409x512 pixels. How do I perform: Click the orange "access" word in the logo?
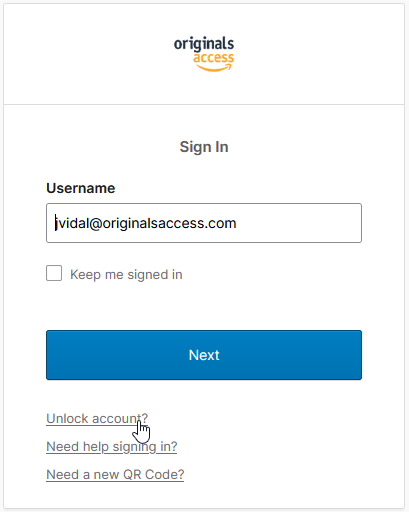[214, 58]
